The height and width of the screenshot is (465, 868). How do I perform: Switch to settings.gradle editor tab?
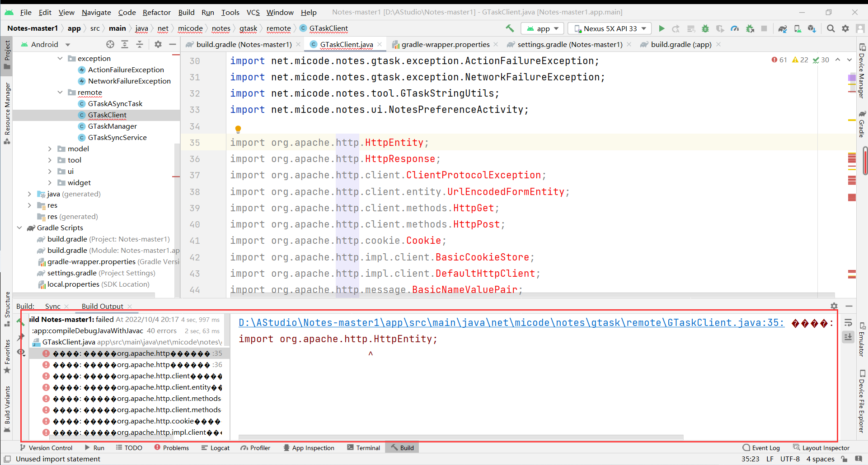coord(569,44)
